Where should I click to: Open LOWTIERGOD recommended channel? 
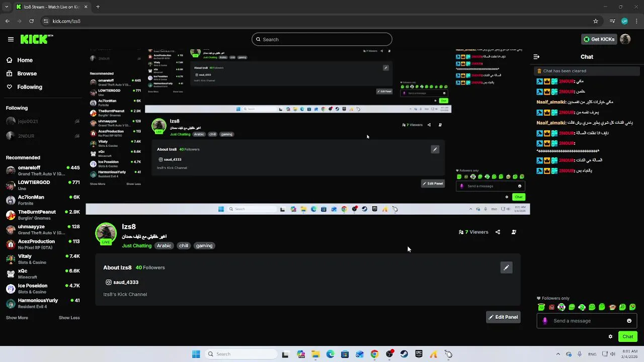pyautogui.click(x=43, y=185)
